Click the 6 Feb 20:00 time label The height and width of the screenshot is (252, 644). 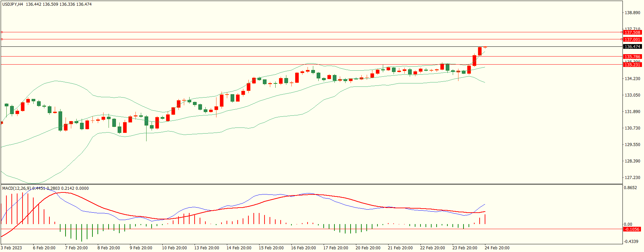coord(44,248)
